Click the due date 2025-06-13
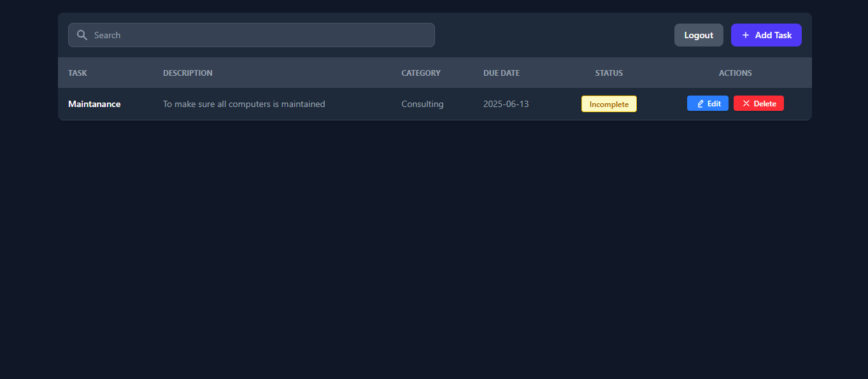 coord(506,103)
